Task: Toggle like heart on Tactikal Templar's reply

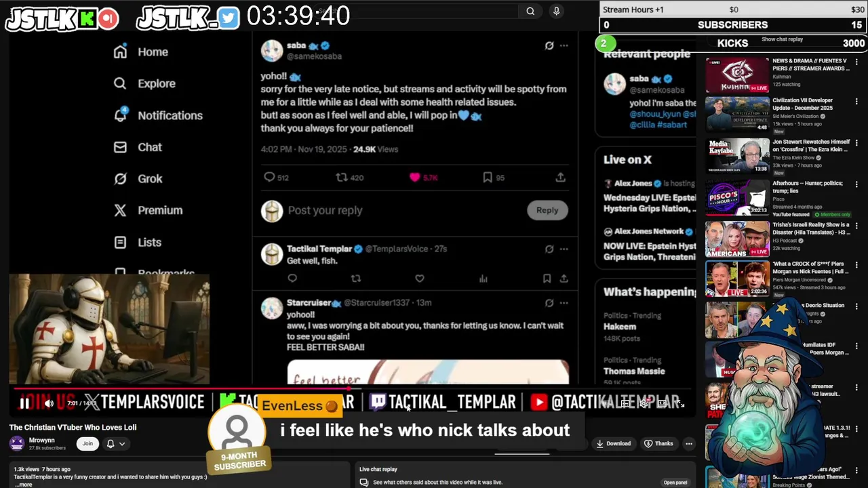Action: click(x=419, y=279)
